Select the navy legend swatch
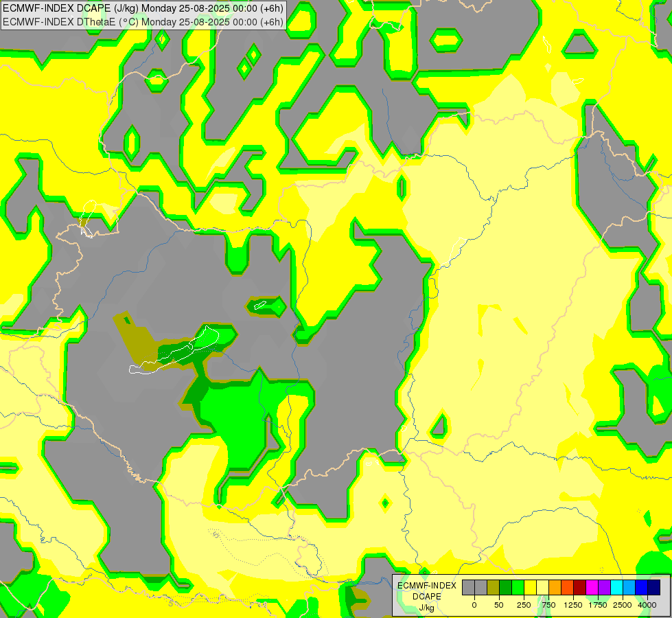672x618 pixels. (x=653, y=587)
